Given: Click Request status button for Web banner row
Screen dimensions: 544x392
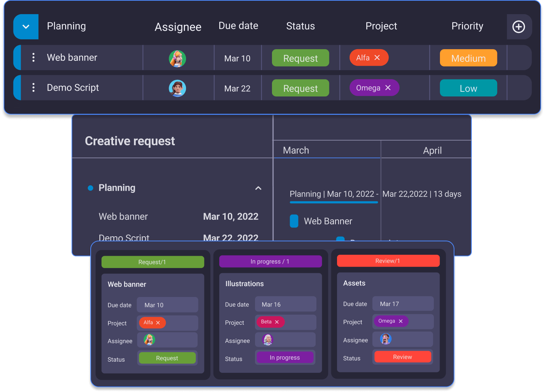Looking at the screenshot, I should pyautogui.click(x=300, y=58).
